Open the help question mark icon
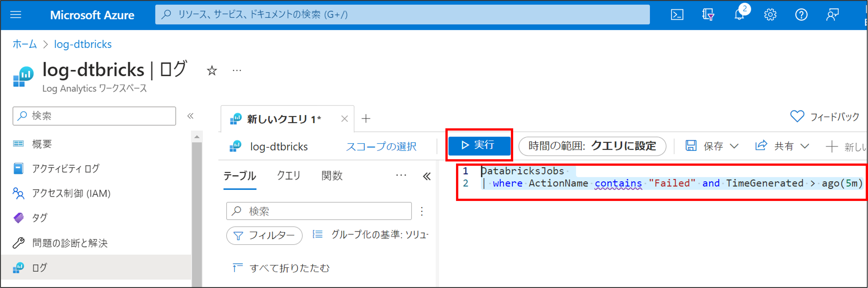The height and width of the screenshot is (288, 868). coord(801,15)
